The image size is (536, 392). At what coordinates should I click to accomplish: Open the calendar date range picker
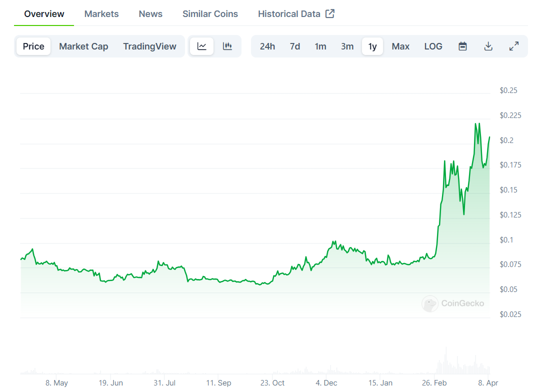[x=463, y=46]
